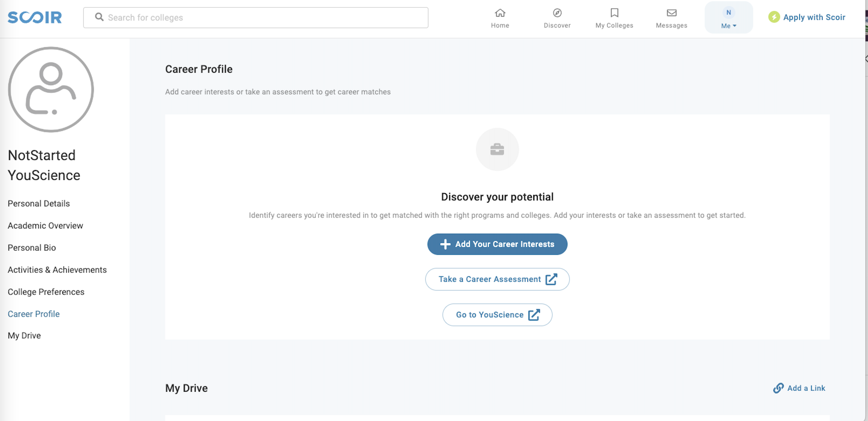Click Take a Career Assessment button
The image size is (868, 421).
pyautogui.click(x=497, y=279)
